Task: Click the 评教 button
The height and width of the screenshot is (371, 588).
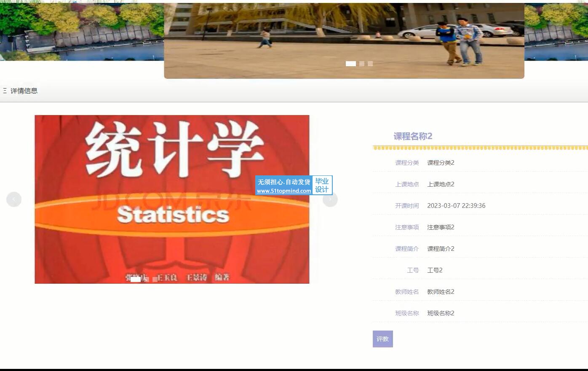Action: (x=382, y=339)
